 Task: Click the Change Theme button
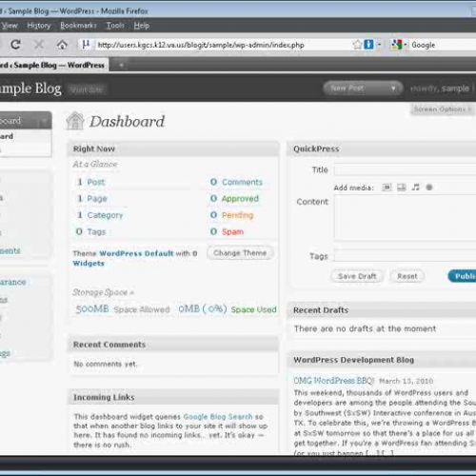(240, 253)
